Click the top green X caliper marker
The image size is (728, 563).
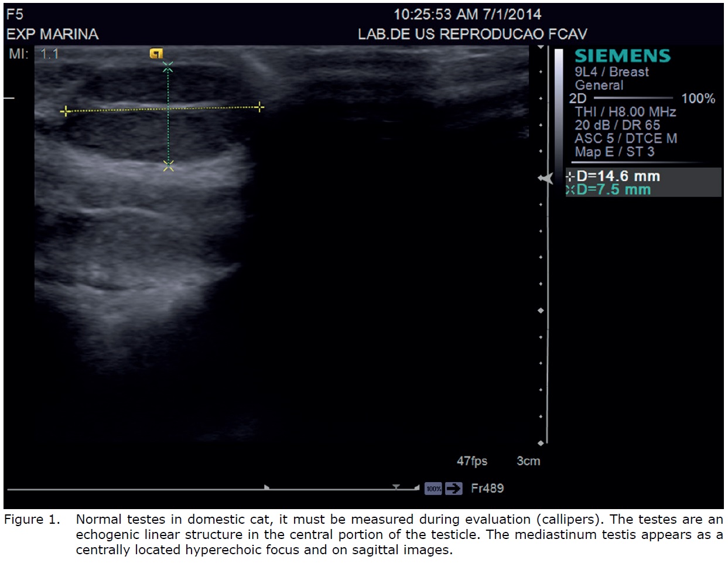168,67
